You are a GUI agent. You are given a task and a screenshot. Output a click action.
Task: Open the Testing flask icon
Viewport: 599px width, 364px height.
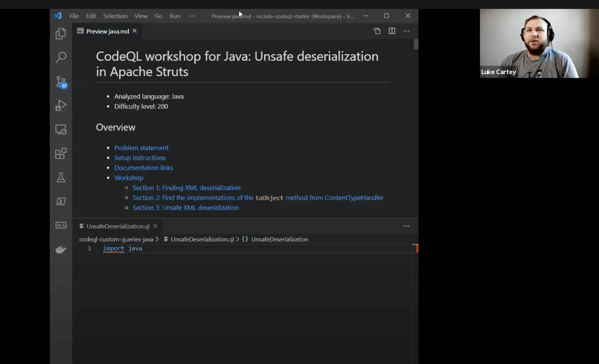coord(61,178)
